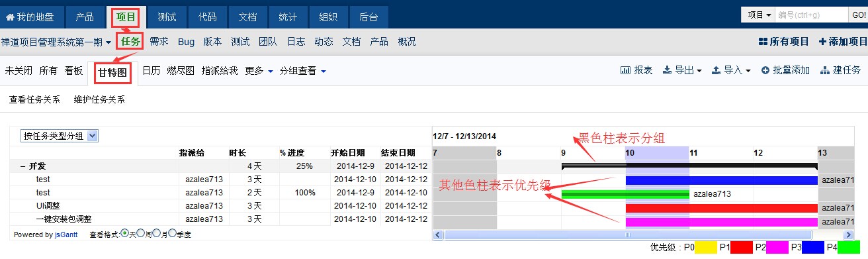Image resolution: width=868 pixels, height=259 pixels.
Task: Click 批量添加 to batch add tasks
Action: [x=785, y=70]
